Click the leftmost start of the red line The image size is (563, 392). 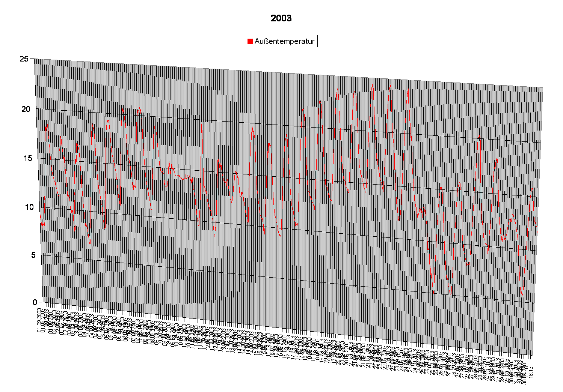(x=41, y=216)
